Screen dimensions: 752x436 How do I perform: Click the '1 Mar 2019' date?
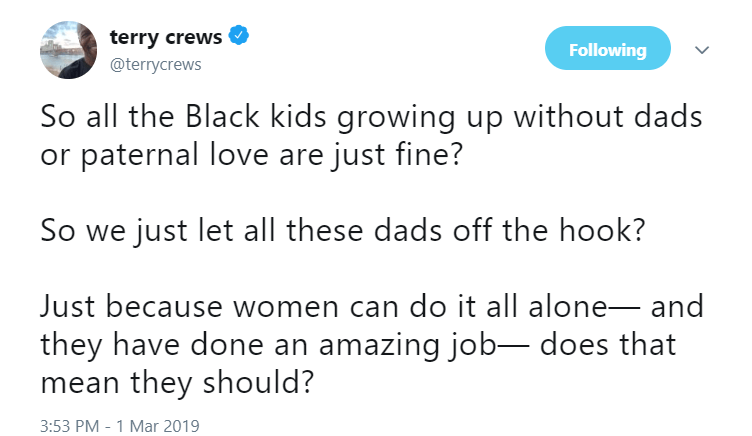pos(157,426)
